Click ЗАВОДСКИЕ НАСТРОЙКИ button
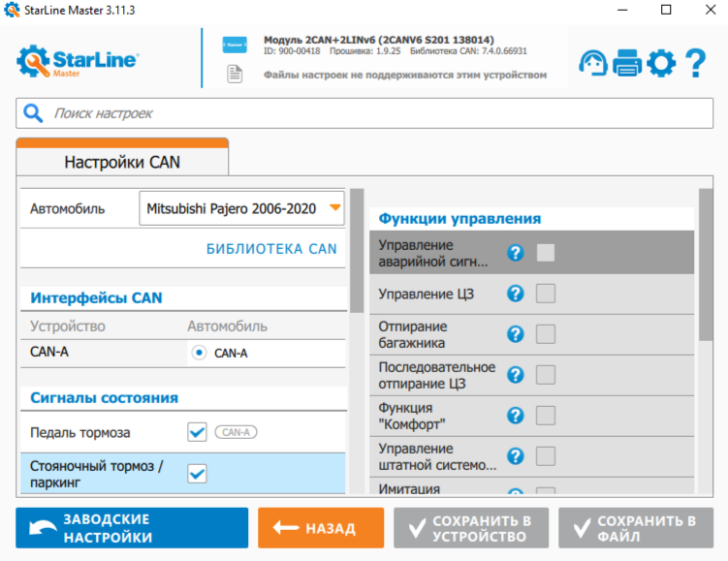728x561 pixels. [132, 528]
